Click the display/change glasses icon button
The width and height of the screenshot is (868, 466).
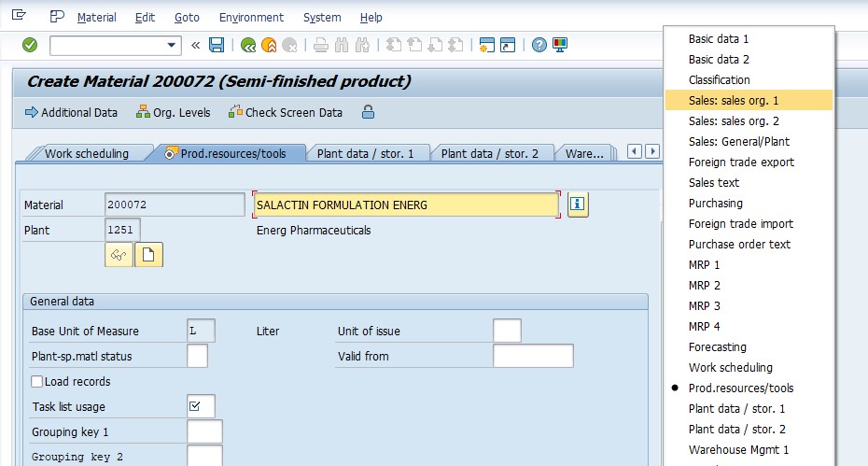click(119, 255)
